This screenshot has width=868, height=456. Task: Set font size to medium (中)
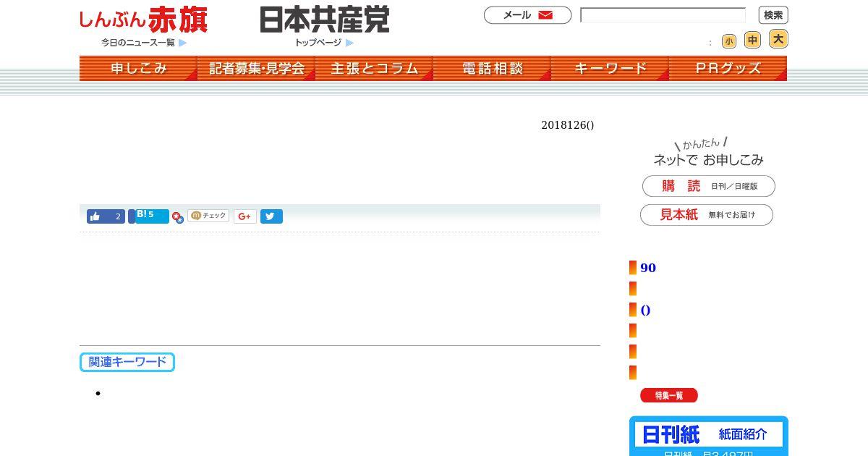coord(753,40)
